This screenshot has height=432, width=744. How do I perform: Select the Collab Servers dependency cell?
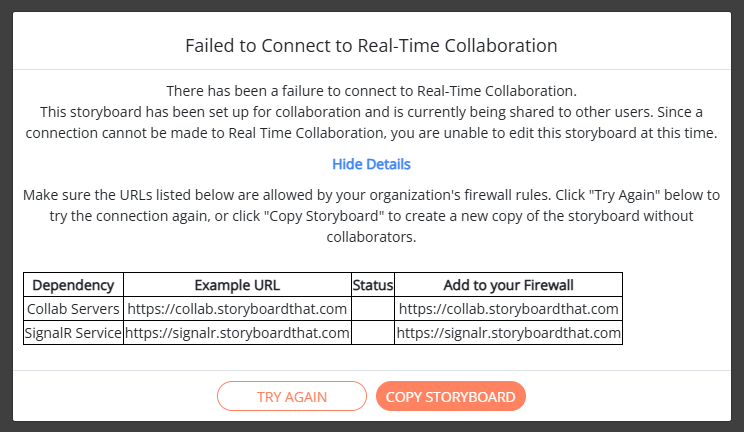tap(73, 309)
